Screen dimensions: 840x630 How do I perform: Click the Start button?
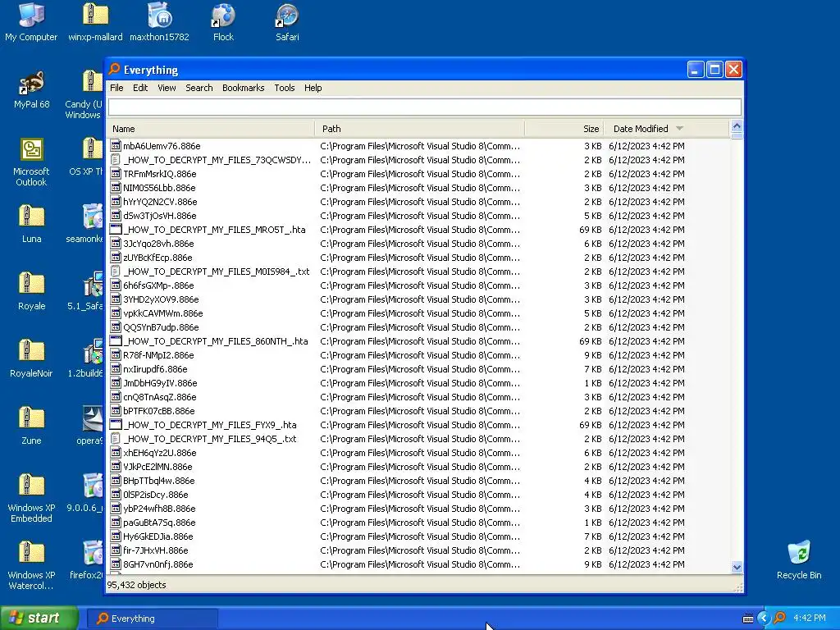click(x=39, y=619)
